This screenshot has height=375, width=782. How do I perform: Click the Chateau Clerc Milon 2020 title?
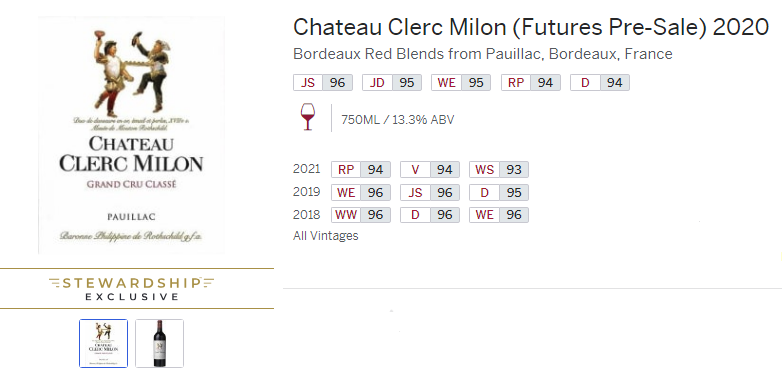[x=531, y=27]
